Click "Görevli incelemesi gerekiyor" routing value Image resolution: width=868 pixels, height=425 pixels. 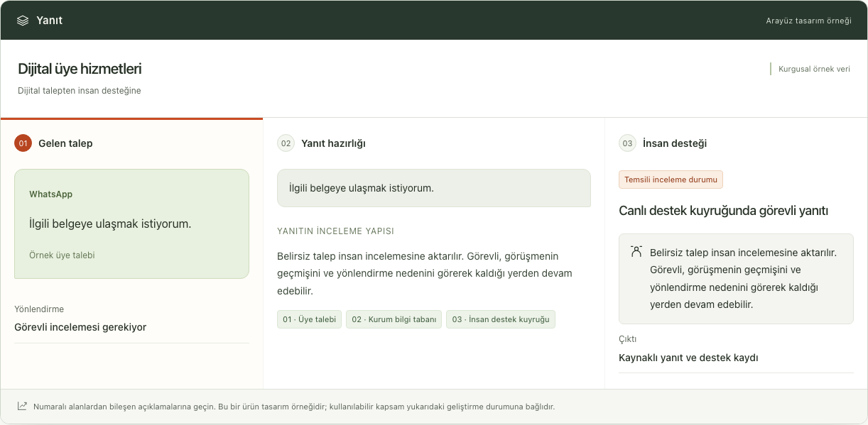pyautogui.click(x=80, y=327)
